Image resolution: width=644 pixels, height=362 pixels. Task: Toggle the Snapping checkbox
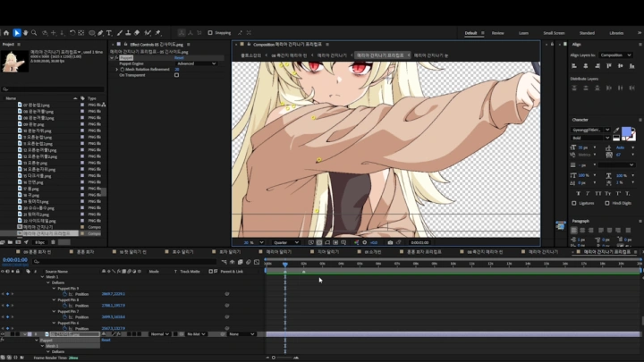[210, 33]
